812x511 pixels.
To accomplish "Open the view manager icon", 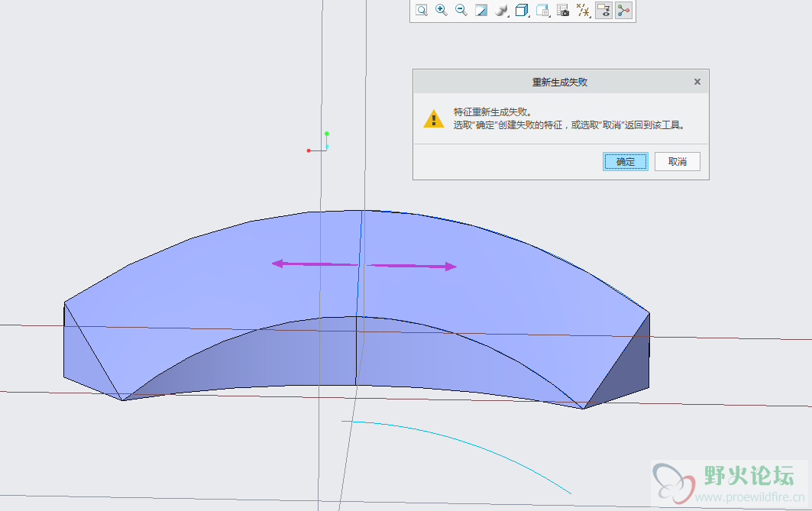I will click(542, 11).
